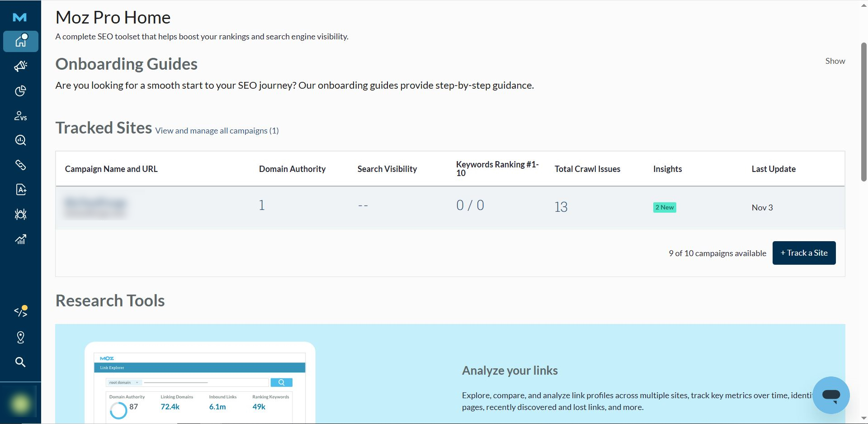Image resolution: width=868 pixels, height=424 pixels.
Task: Select the Campaigns megaphone icon in sidebar
Action: coord(21,66)
